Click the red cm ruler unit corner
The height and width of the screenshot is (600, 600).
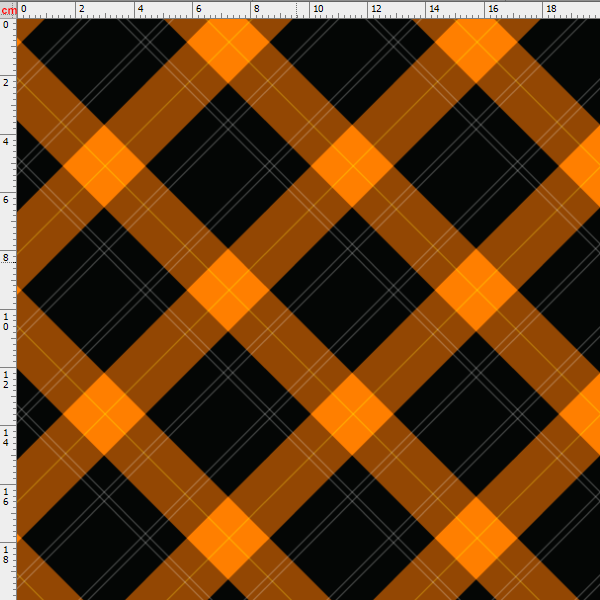(8, 10)
